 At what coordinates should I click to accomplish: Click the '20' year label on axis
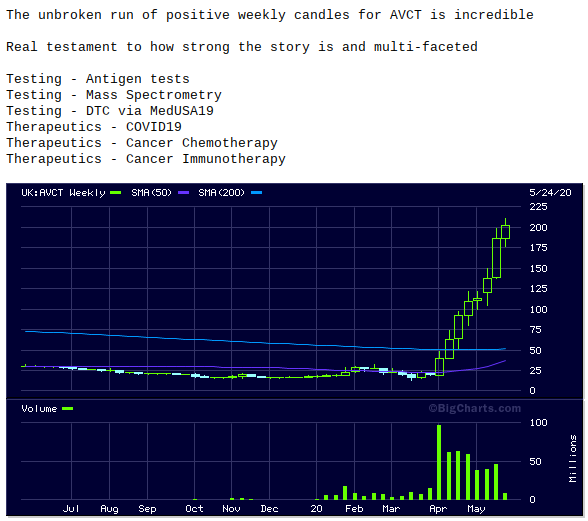[316, 509]
